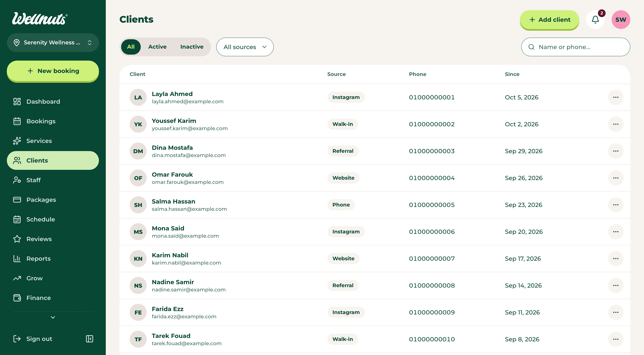Open Layla Ahmed's client name

pyautogui.click(x=172, y=94)
